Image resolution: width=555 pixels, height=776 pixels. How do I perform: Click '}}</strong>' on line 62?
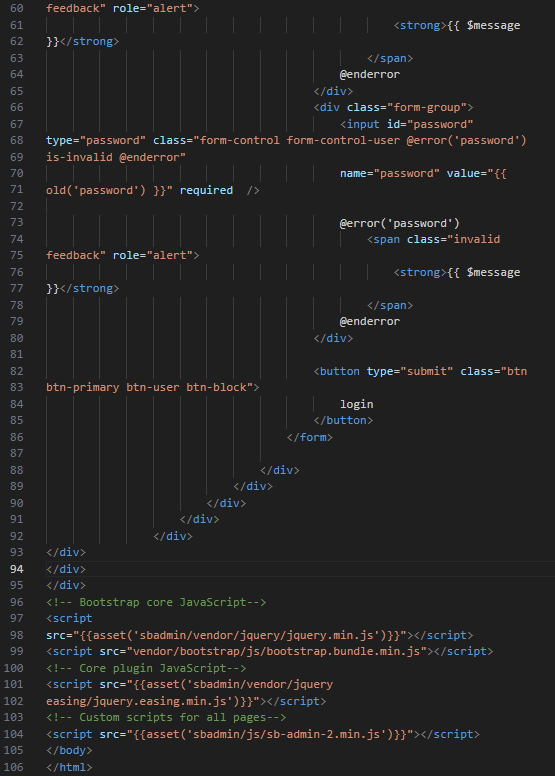click(x=82, y=41)
